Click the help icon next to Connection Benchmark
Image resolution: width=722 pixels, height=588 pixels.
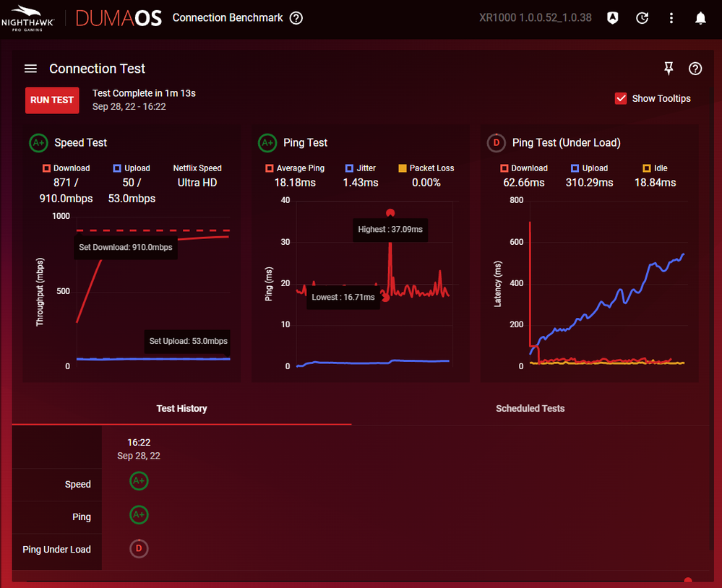coord(296,18)
